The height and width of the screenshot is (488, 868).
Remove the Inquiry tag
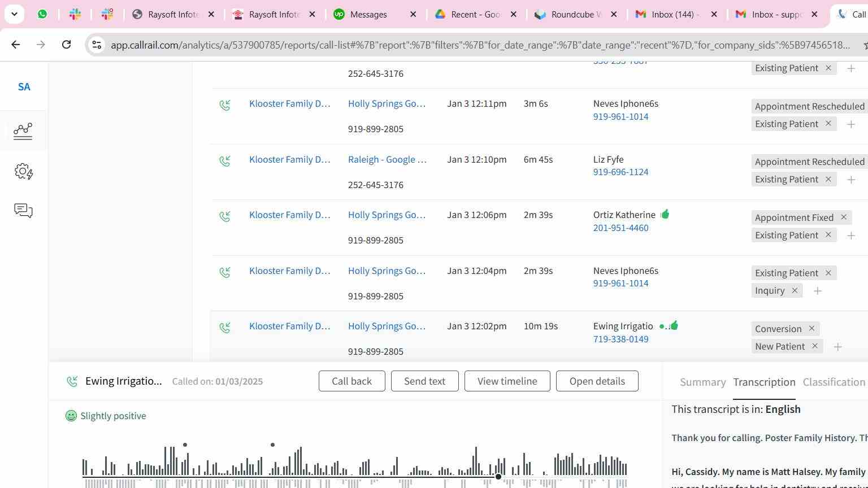(795, 290)
